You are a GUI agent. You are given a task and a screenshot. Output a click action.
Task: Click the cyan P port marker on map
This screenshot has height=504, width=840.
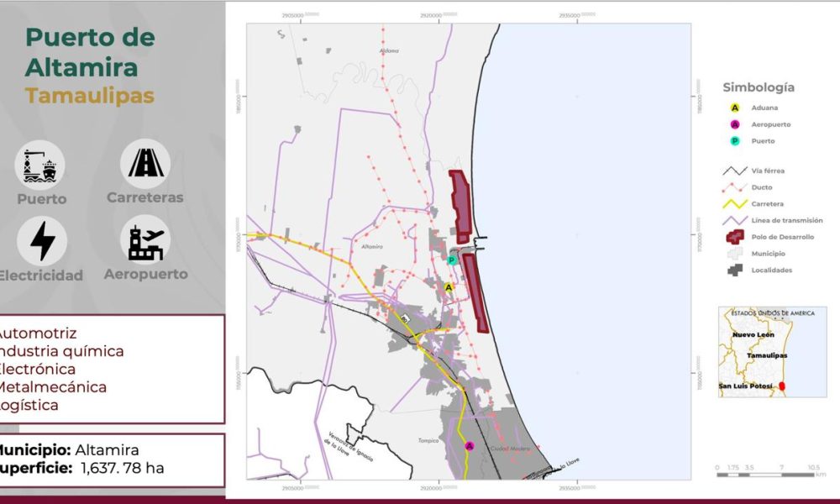tap(451, 260)
